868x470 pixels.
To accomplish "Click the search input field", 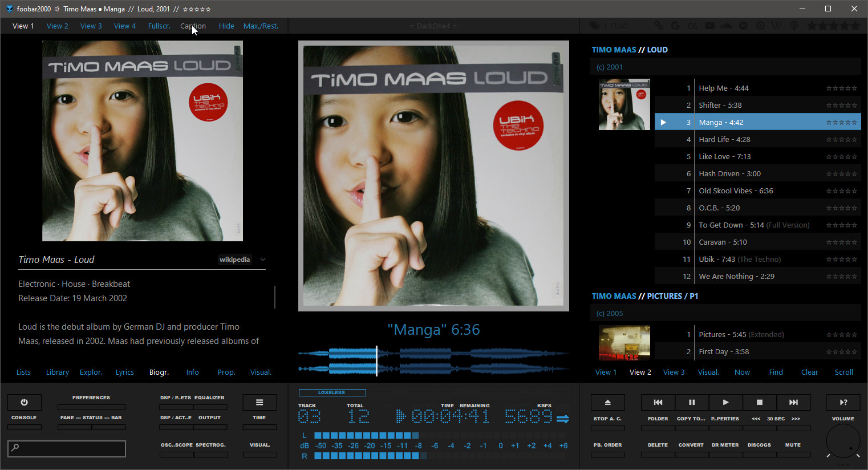I will tap(67, 448).
